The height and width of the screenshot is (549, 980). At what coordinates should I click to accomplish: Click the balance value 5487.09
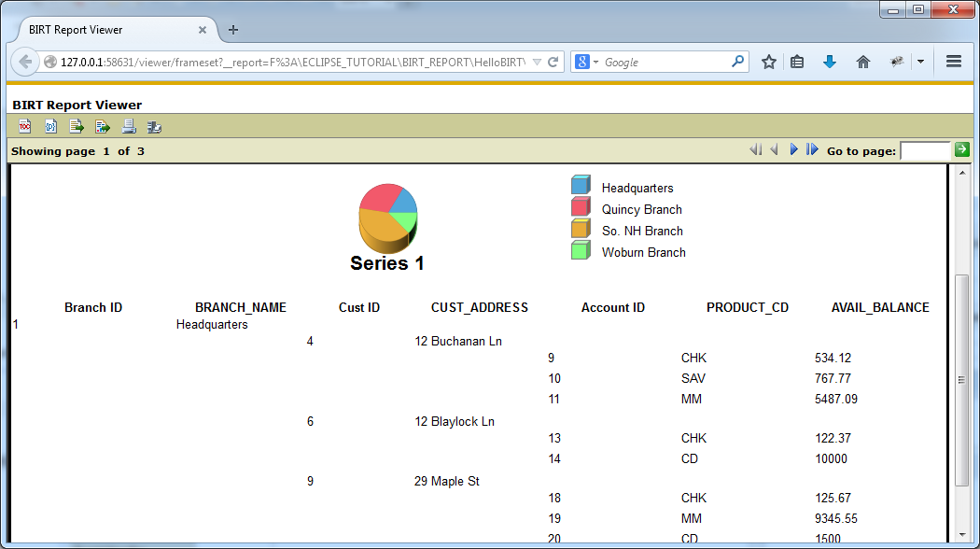(x=835, y=399)
